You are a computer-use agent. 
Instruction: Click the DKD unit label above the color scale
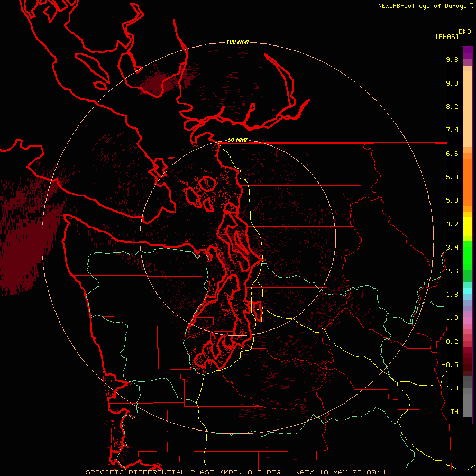pos(465,32)
